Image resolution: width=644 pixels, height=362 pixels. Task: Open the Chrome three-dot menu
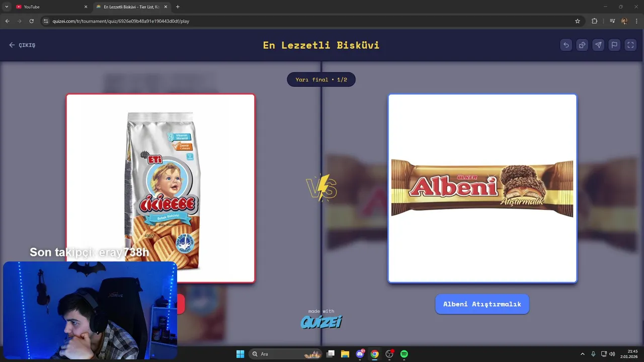(636, 21)
